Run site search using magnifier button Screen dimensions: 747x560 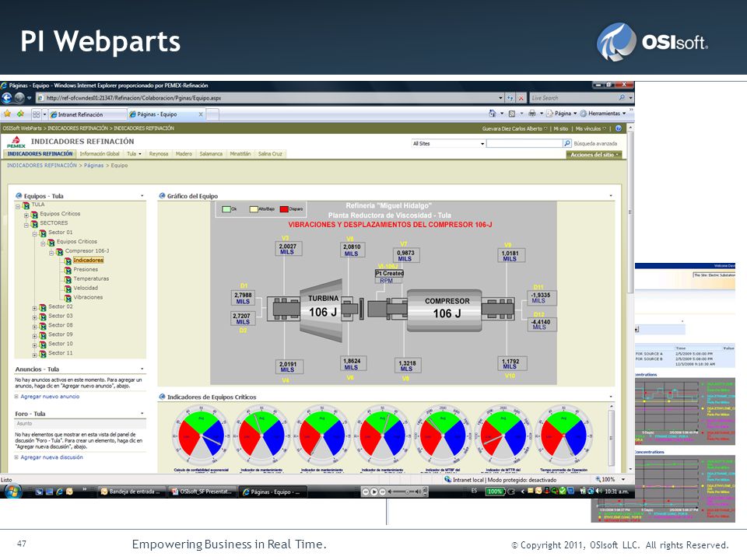pyautogui.click(x=567, y=143)
